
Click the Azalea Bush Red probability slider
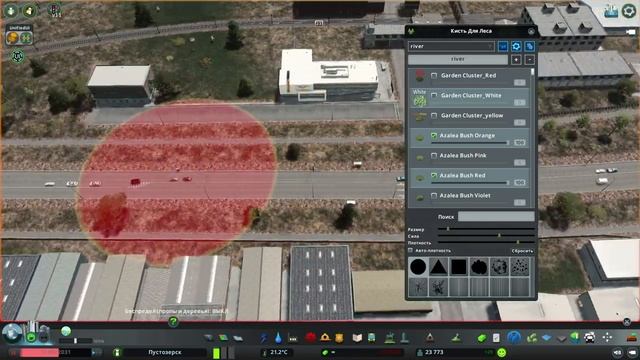(x=470, y=183)
